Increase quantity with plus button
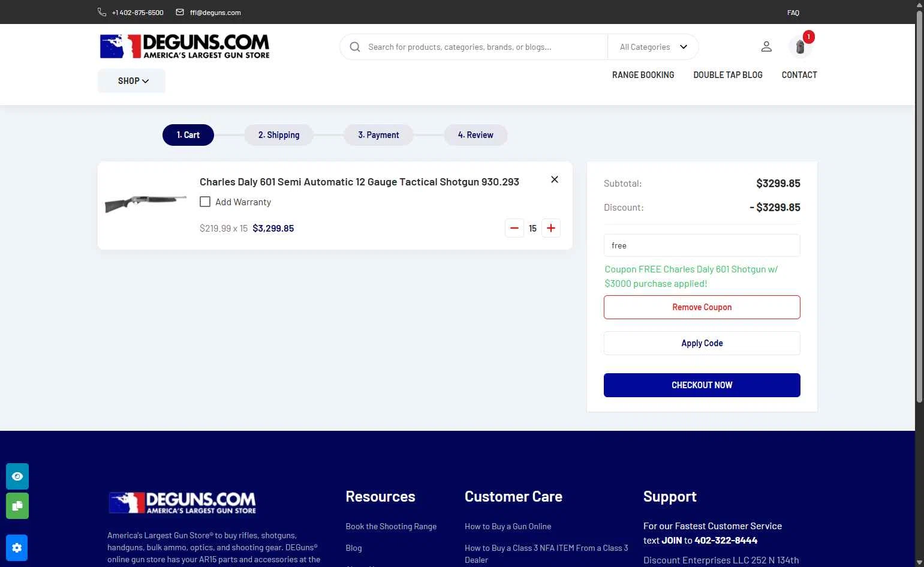The height and width of the screenshot is (567, 924). click(x=551, y=228)
